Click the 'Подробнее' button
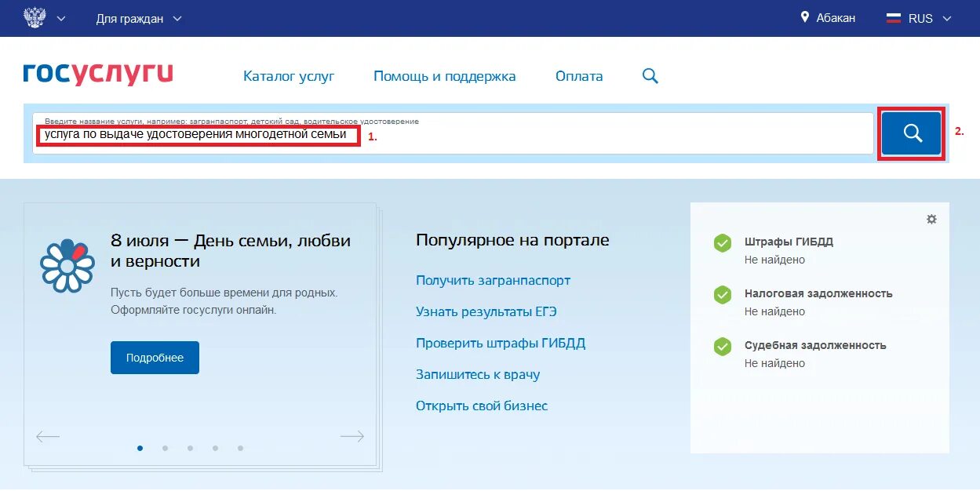Screen dimensions: 980x491 [x=155, y=358]
